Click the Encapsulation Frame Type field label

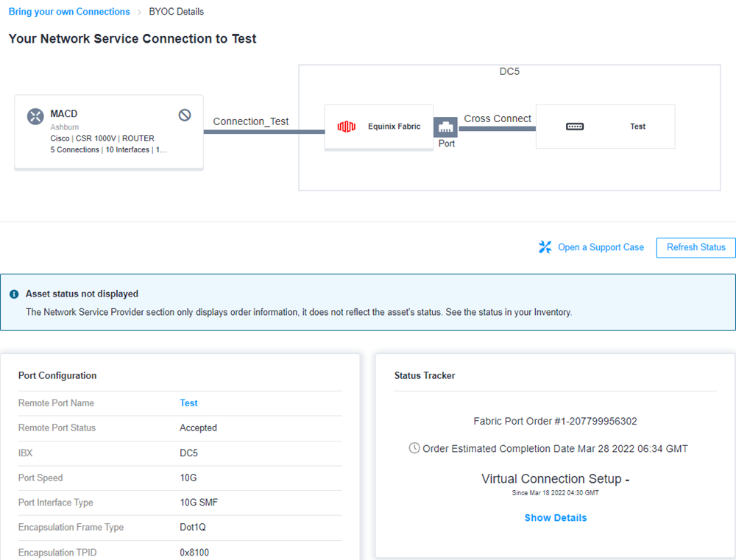point(71,528)
